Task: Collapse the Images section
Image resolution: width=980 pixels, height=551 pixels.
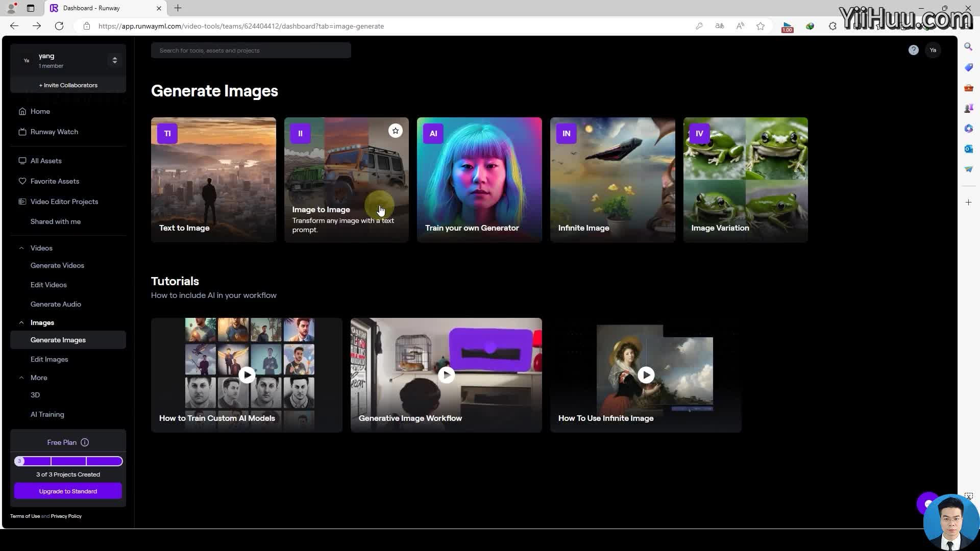Action: click(21, 322)
